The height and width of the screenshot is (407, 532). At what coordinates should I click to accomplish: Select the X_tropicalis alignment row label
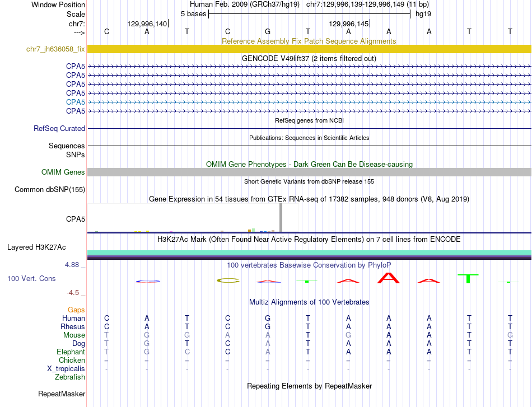point(66,369)
